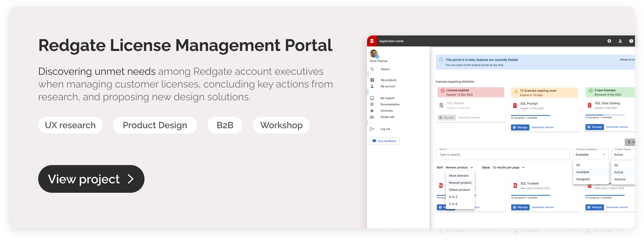Viewport: 644px width, 240px height.
Task: Click the My support monitor icon
Action: click(x=372, y=98)
